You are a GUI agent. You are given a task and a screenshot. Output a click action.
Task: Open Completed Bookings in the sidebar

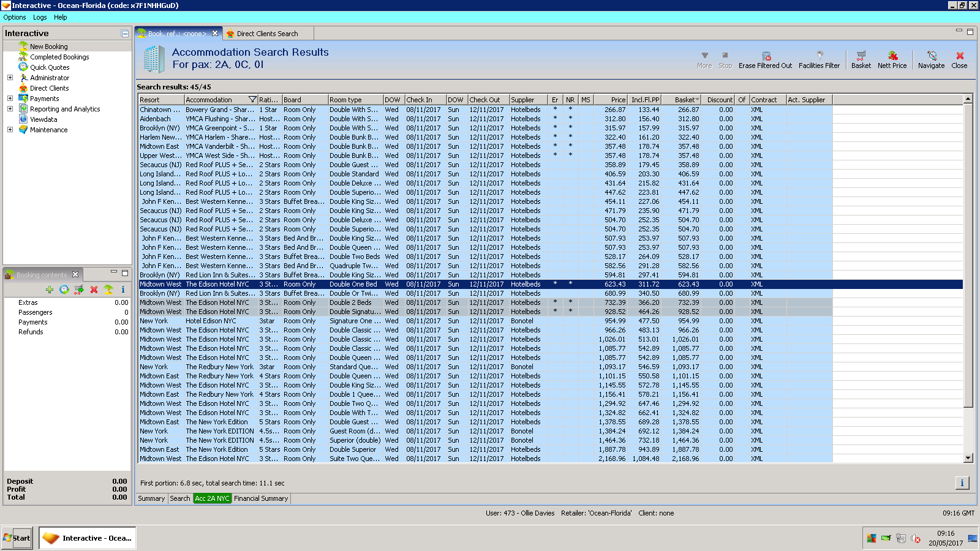(x=59, y=57)
